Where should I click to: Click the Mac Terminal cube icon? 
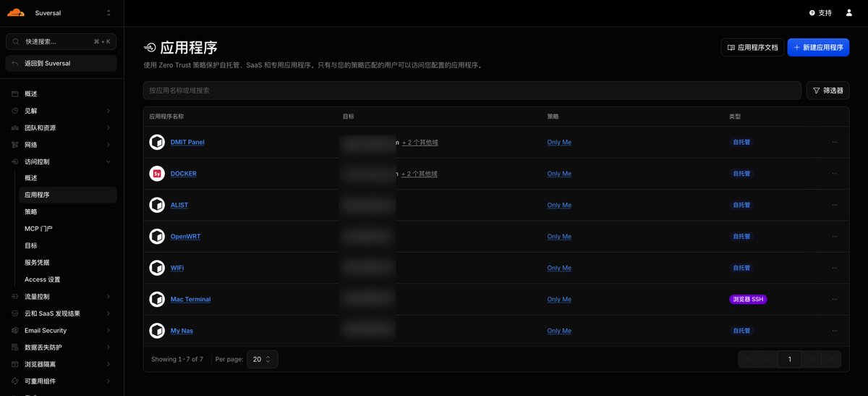coord(157,300)
